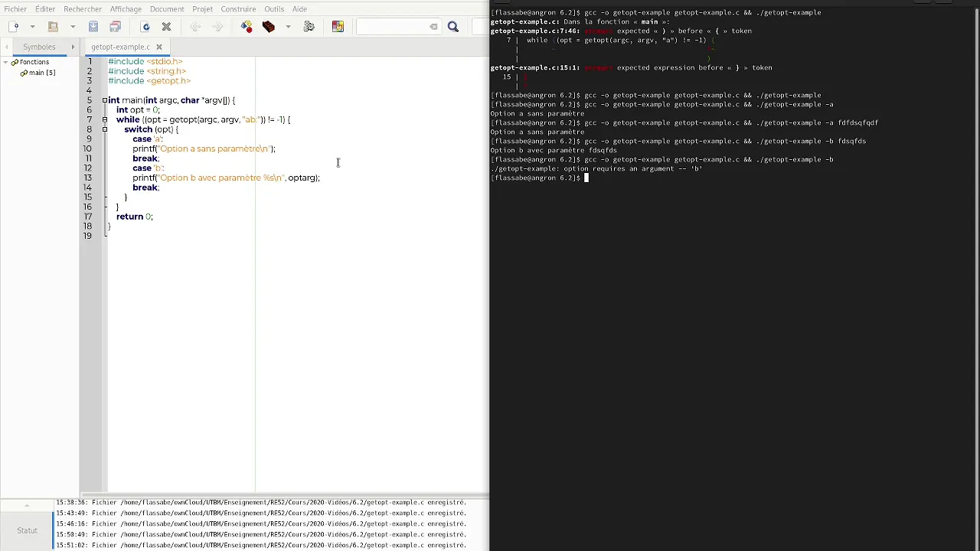The height and width of the screenshot is (551, 980).
Task: Click status message logged at 15:46:16
Action: coord(260,524)
